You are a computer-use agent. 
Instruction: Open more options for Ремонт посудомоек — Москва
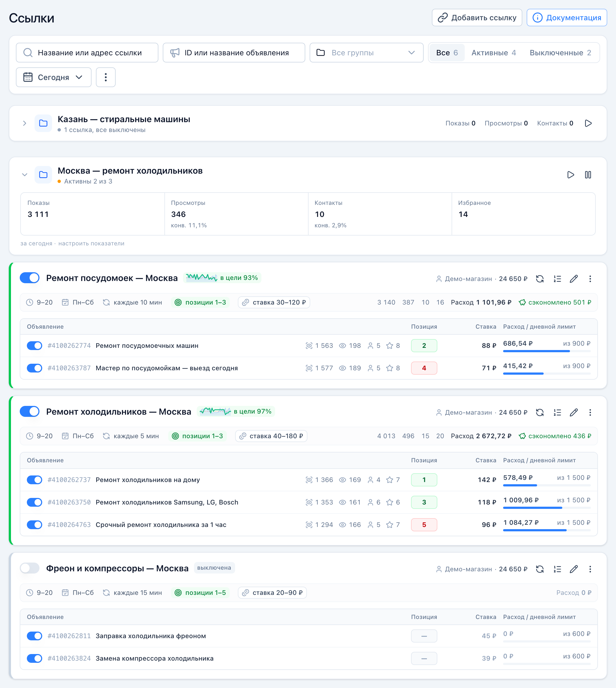pos(590,279)
